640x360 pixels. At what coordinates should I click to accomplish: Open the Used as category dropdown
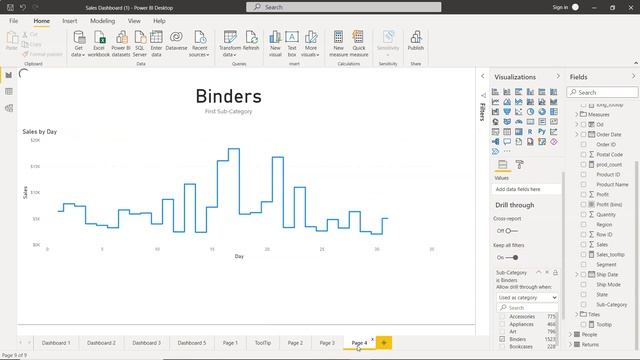527,298
